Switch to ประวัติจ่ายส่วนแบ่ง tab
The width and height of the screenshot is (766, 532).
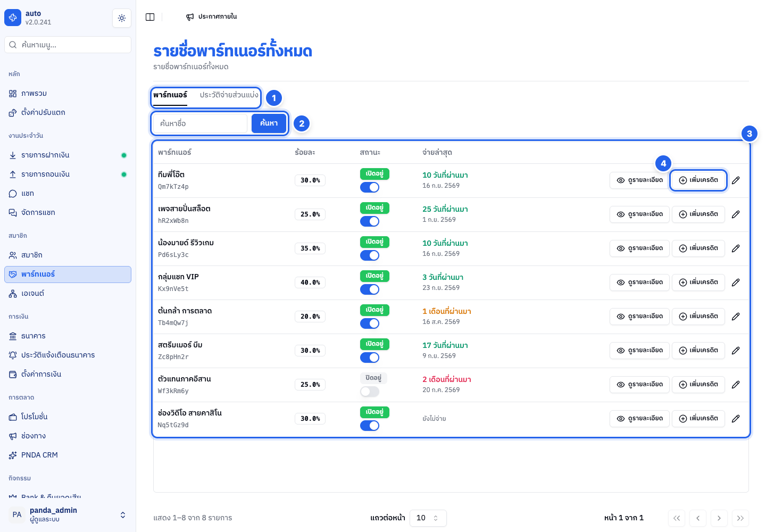pos(229,95)
